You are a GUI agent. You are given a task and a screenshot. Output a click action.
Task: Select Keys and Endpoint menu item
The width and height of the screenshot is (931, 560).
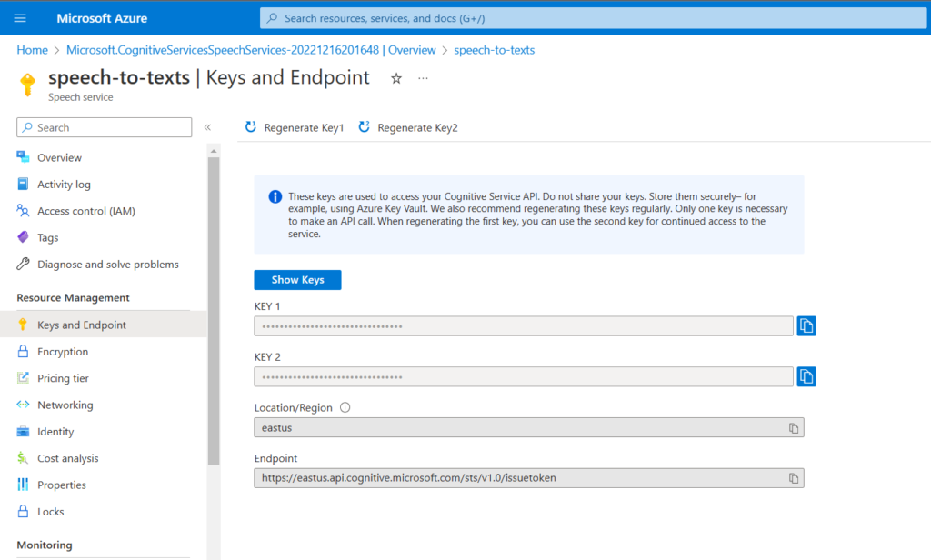[104, 325]
